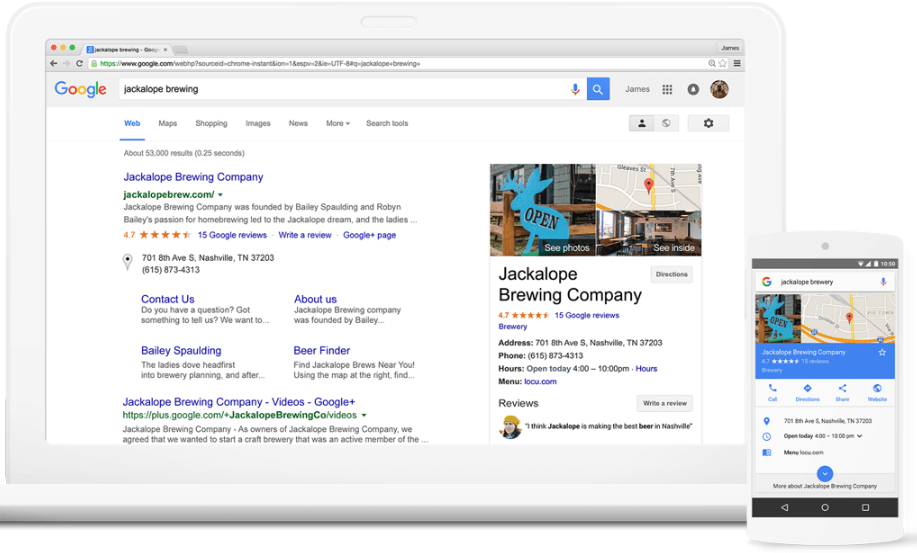Screen dimensions: 917x553
Task: Open Search tools
Action: [x=387, y=123]
